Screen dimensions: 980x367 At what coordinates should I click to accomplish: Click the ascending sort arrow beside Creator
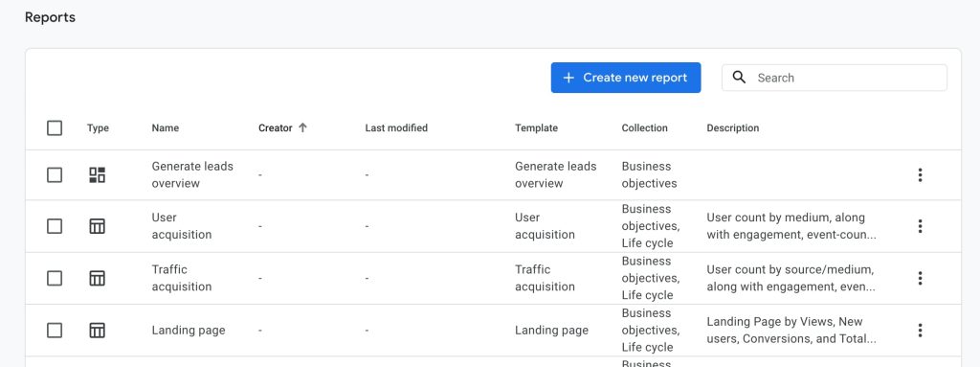pyautogui.click(x=303, y=127)
